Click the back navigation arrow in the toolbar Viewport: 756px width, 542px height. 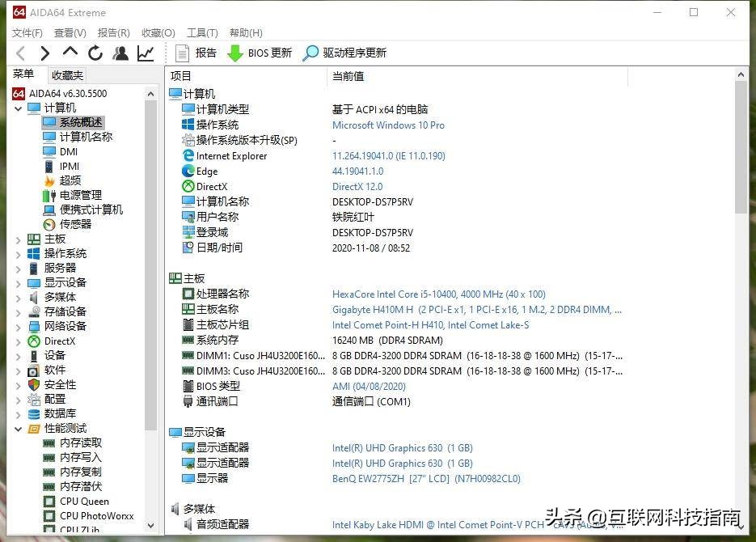click(x=19, y=53)
